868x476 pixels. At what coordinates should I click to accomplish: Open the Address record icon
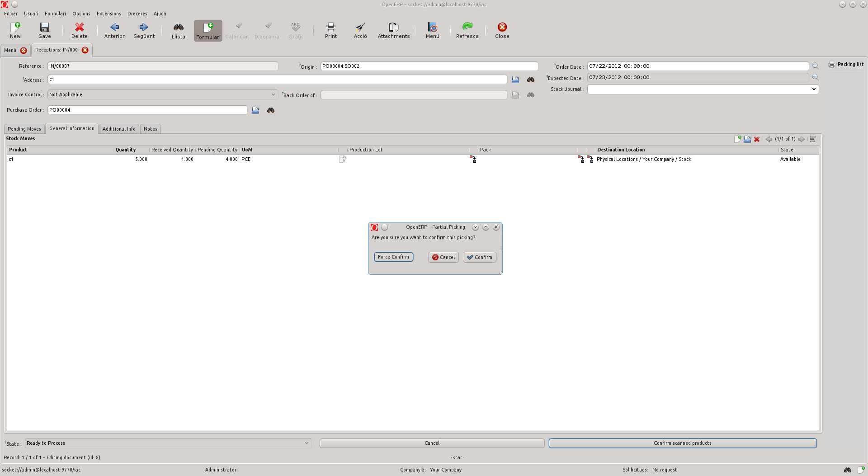[x=515, y=80]
